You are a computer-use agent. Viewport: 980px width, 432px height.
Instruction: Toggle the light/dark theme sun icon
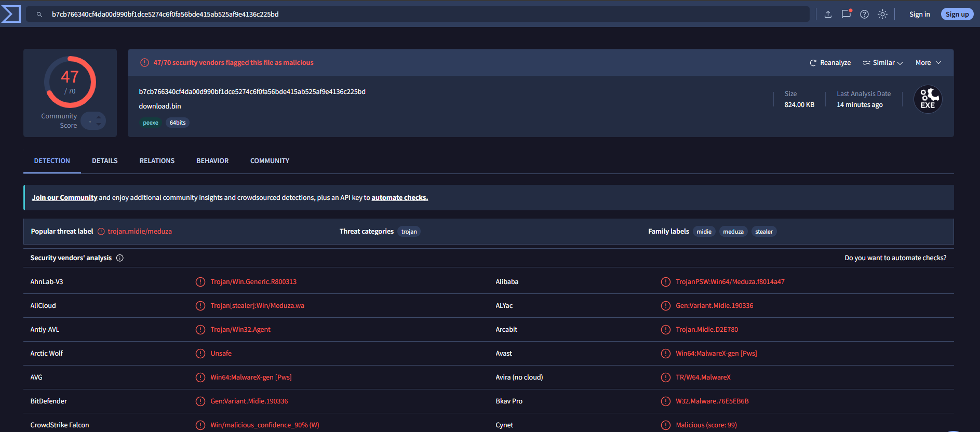tap(882, 15)
